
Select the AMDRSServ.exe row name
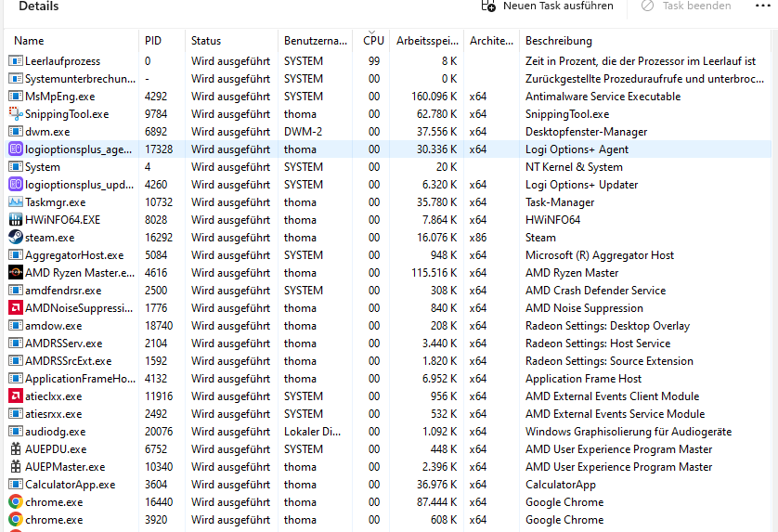coord(63,344)
